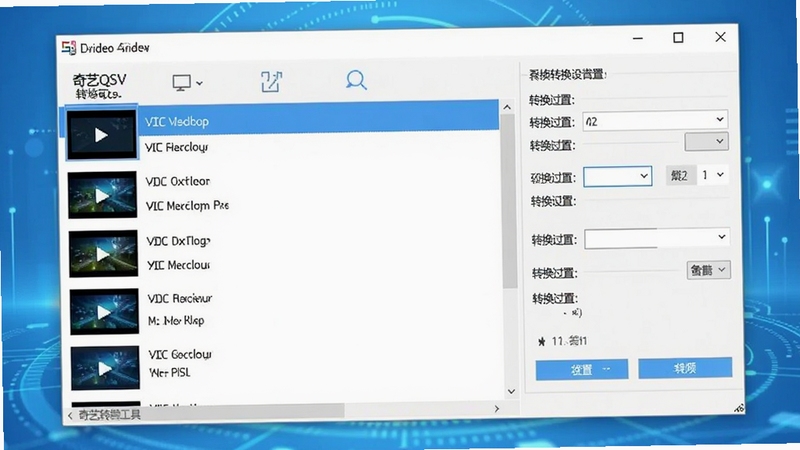The width and height of the screenshot is (800, 450).
Task: Play the VDC DxTlogs video thumbnail
Action: [x=103, y=254]
